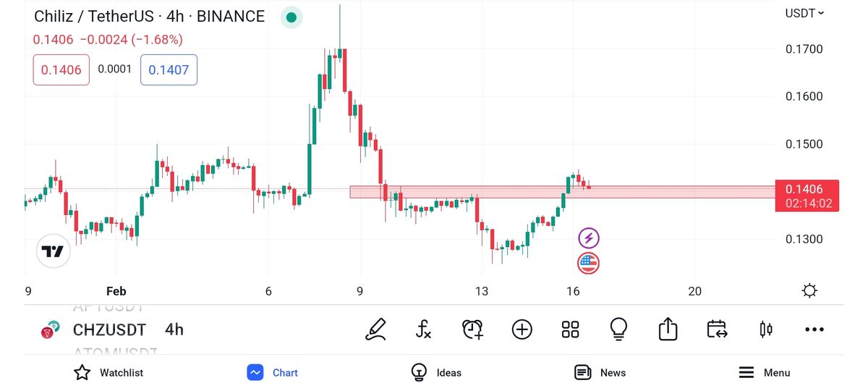868x391 pixels.
Task: Change chart type with the candles icon
Action: point(765,329)
